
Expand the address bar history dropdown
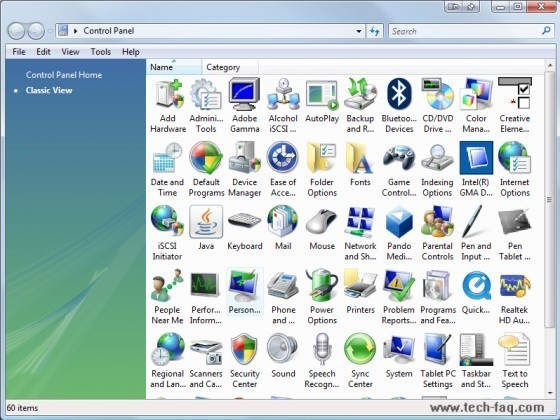pos(359,31)
